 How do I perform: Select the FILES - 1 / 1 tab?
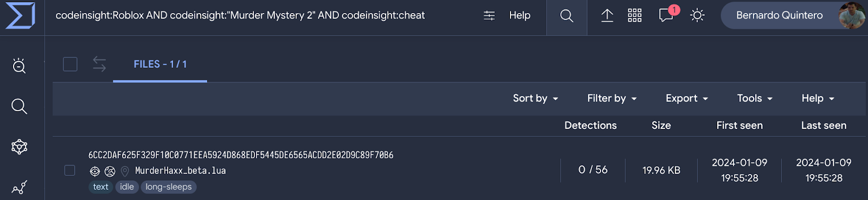(x=160, y=64)
